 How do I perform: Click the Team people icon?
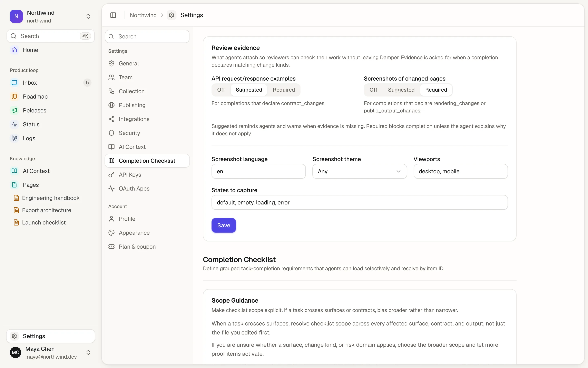pos(111,77)
